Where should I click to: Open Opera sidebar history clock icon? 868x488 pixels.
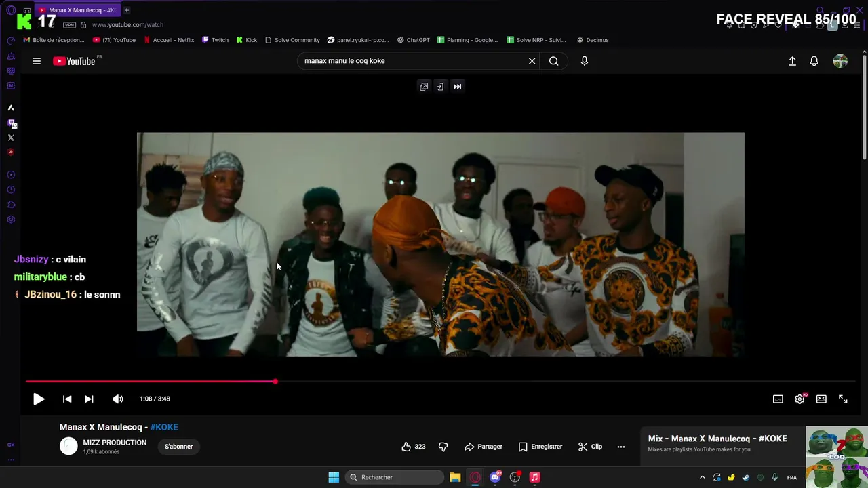(x=11, y=190)
